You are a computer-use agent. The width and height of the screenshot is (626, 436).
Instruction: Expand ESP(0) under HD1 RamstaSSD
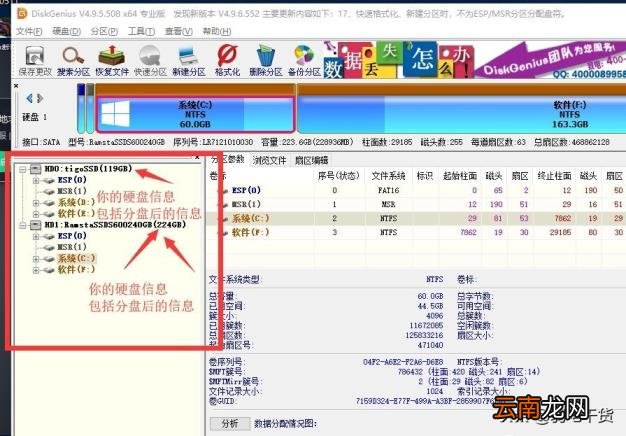(36, 236)
